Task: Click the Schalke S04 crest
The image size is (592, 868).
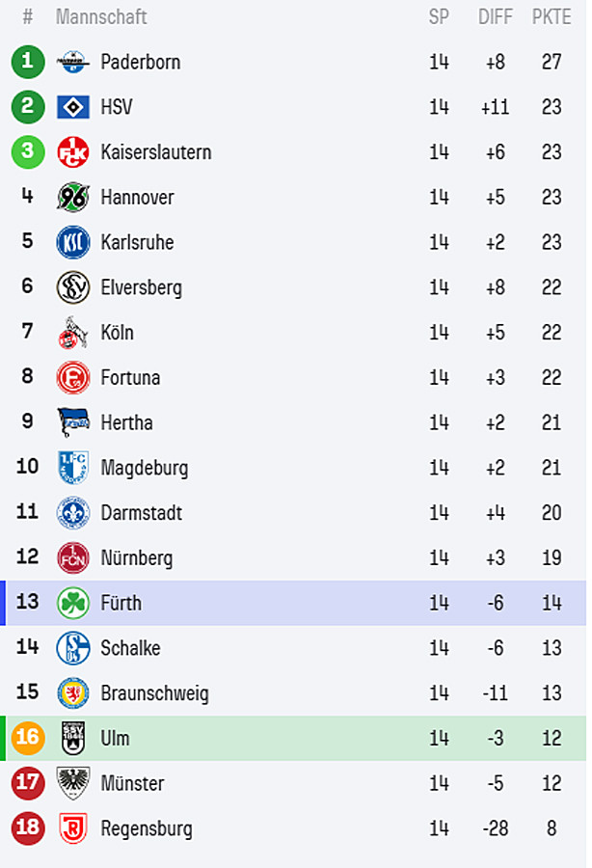Action: [x=73, y=648]
